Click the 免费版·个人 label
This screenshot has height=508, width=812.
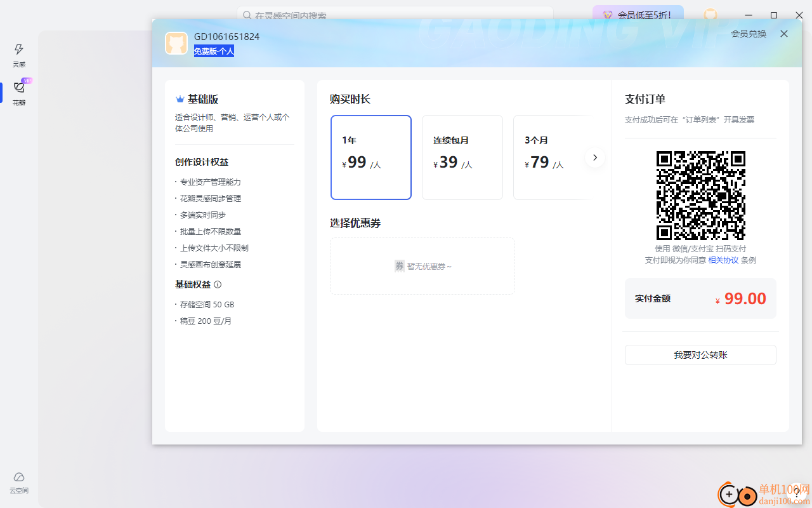[x=214, y=51]
